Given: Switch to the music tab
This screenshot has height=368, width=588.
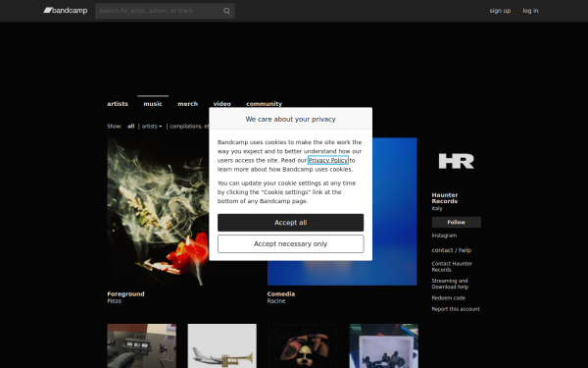Looking at the screenshot, I should tap(153, 104).
